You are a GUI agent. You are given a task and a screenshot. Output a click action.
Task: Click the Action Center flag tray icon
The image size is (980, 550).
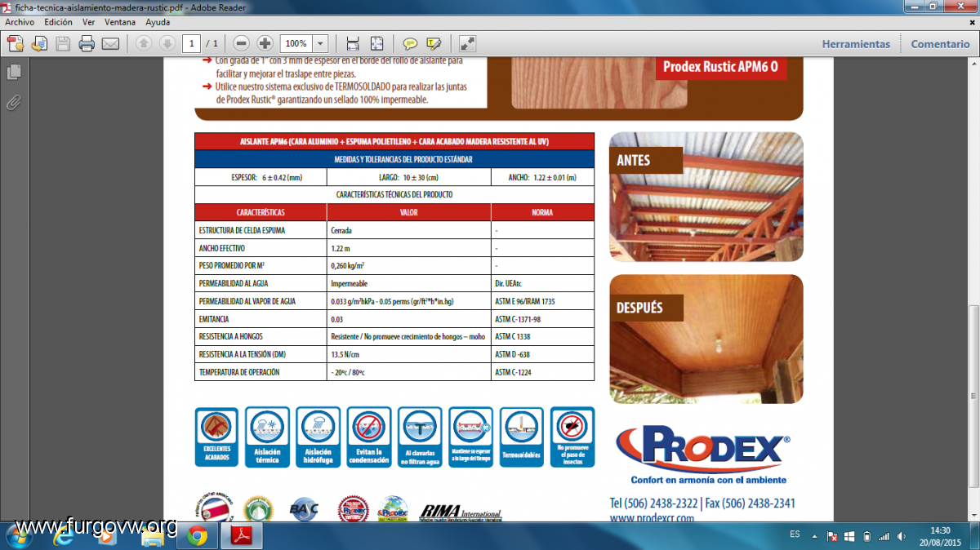pyautogui.click(x=831, y=536)
